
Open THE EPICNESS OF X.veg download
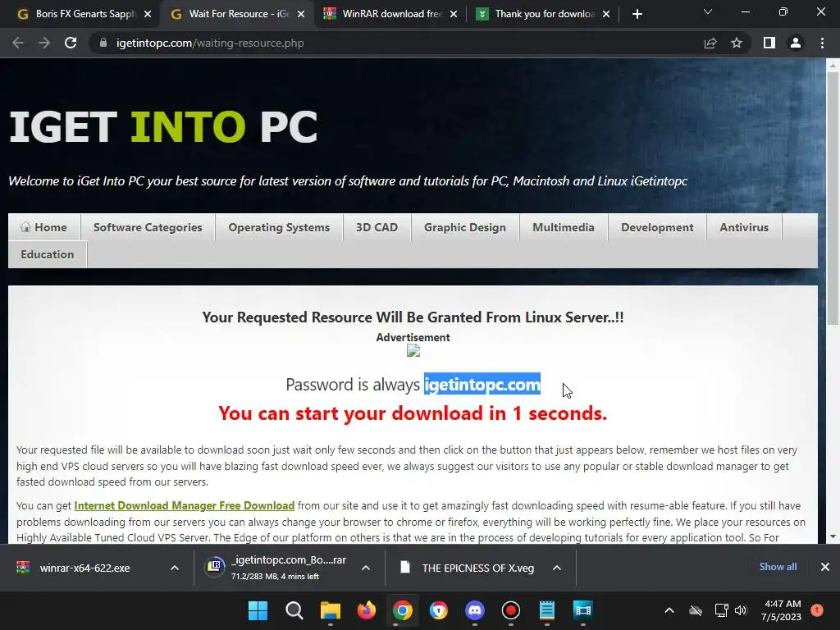466,568
